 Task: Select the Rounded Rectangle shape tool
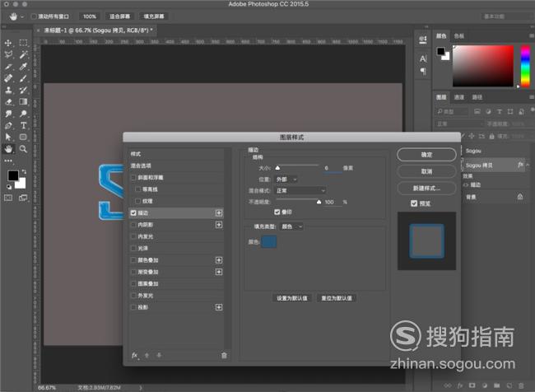(23, 137)
